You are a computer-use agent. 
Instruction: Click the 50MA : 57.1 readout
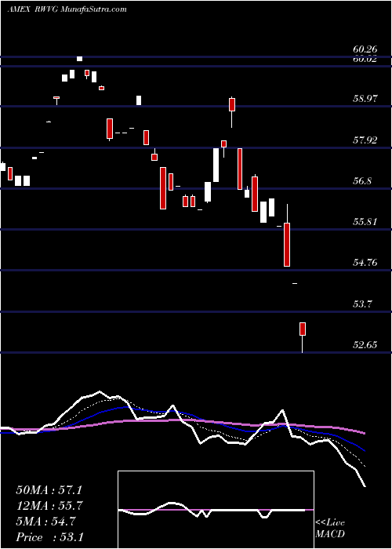pyautogui.click(x=49, y=490)
